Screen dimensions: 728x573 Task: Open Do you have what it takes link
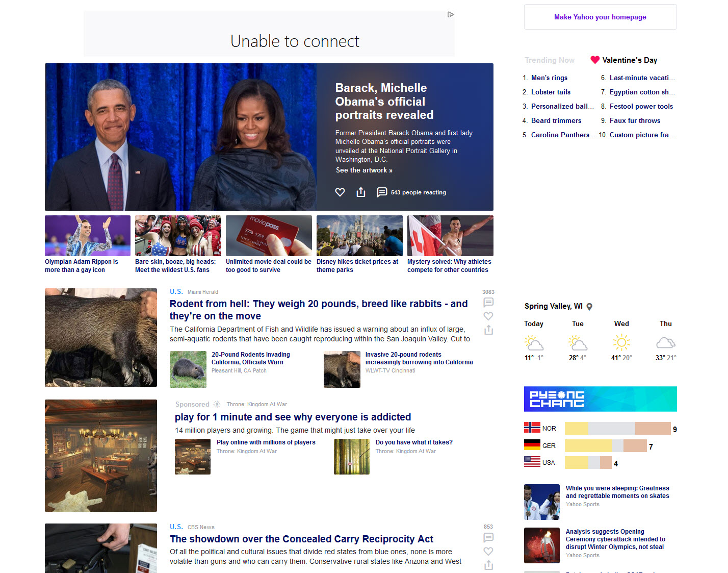pos(414,442)
